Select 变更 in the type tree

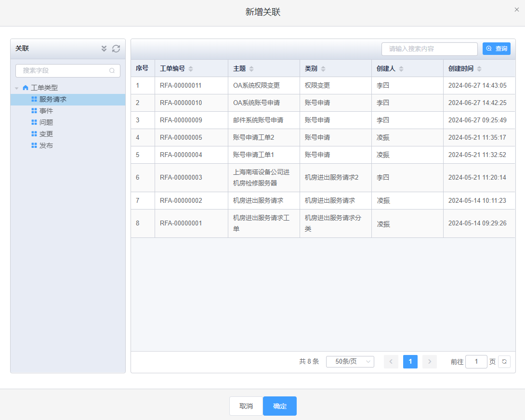pyautogui.click(x=46, y=134)
